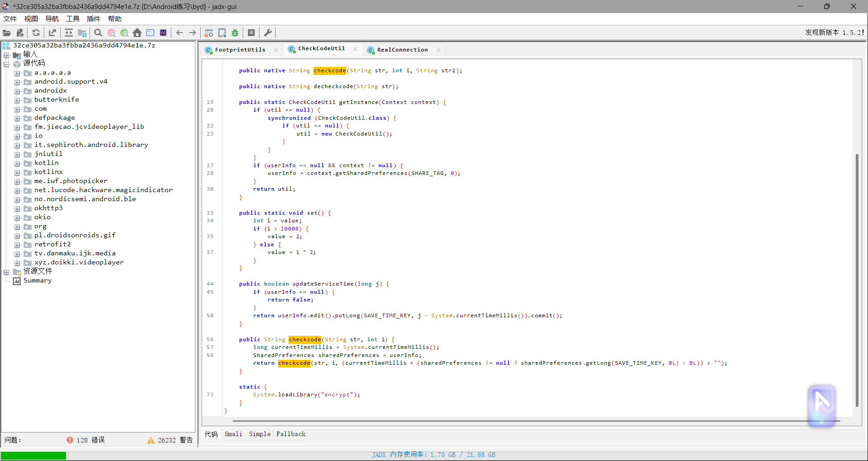Select root node 32ce305a32ba3fbba2436a9dd4794e1e.7z
Screen dimensions: 868x461
click(x=84, y=45)
